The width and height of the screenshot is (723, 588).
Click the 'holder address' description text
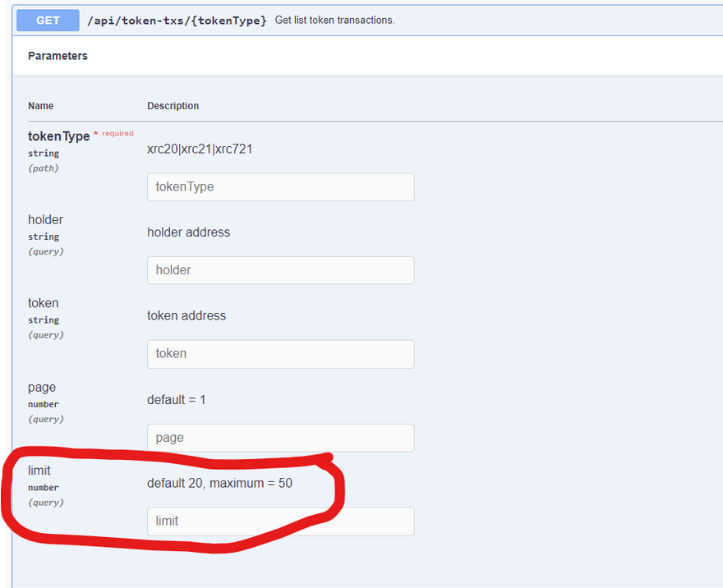[x=188, y=232]
